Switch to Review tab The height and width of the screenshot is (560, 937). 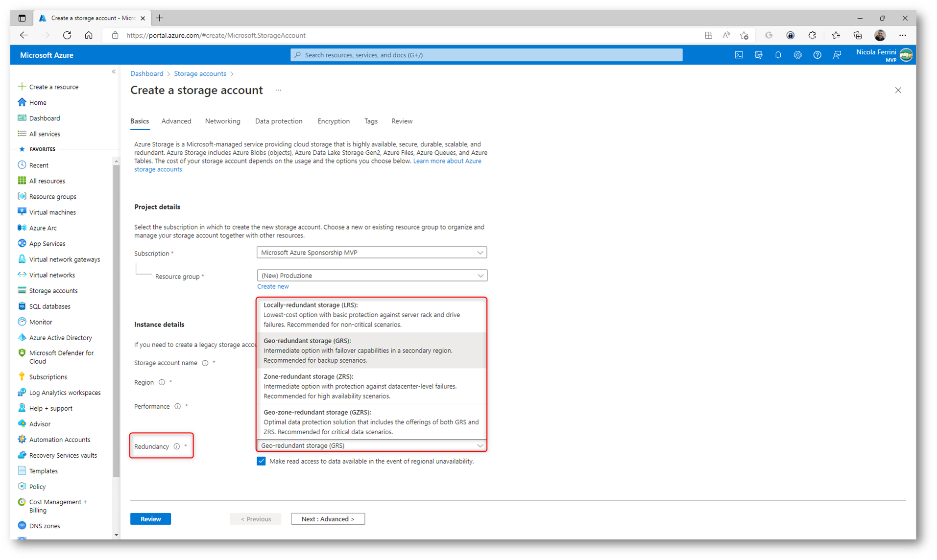coord(402,121)
